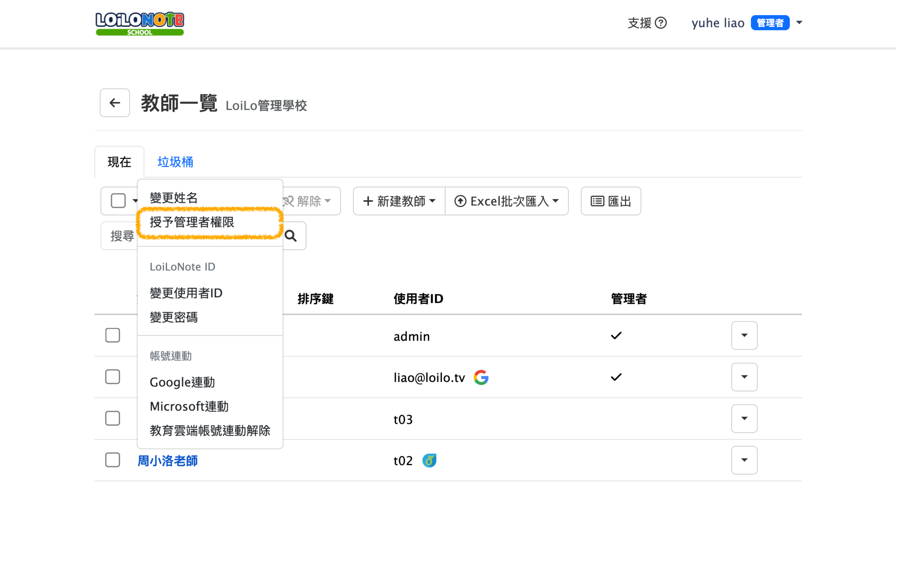Check the 周小洛老師 row checkbox
The height and width of the screenshot is (588, 897).
(112, 460)
